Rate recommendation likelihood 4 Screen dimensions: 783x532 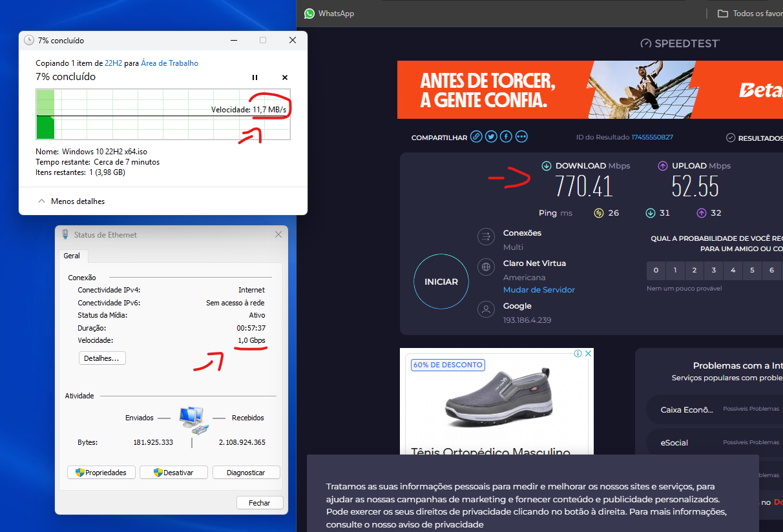(x=733, y=271)
